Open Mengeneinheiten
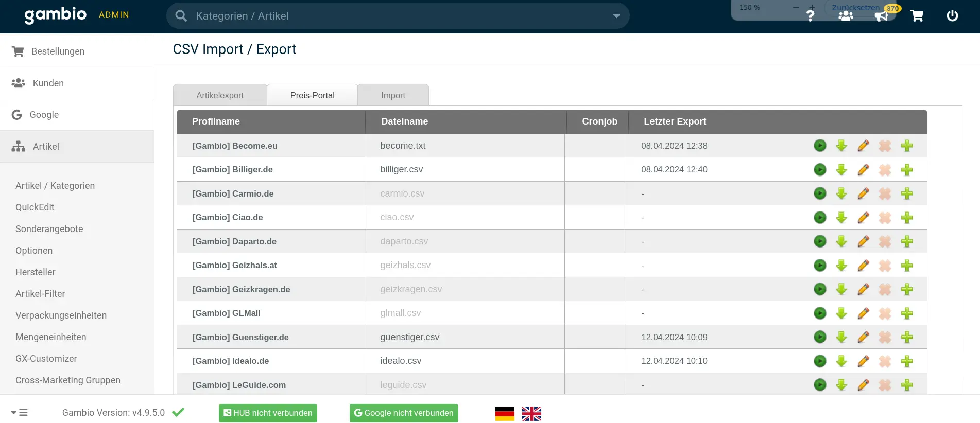980x423 pixels. coord(50,337)
